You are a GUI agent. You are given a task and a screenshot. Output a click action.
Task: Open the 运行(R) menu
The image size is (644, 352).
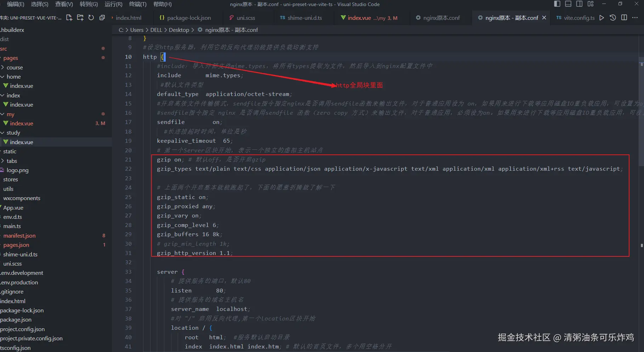coord(114,4)
